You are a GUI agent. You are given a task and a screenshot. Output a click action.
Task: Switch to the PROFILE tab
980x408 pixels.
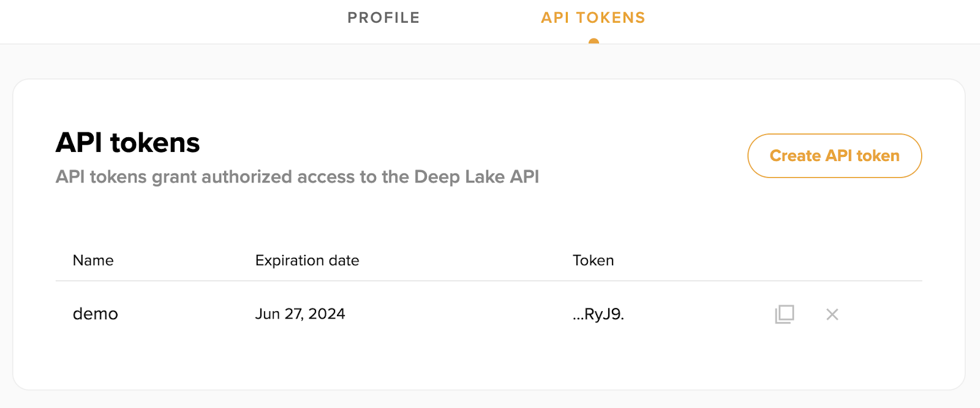click(x=383, y=18)
